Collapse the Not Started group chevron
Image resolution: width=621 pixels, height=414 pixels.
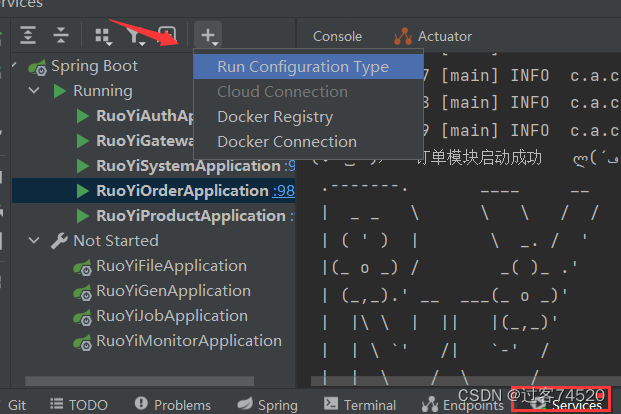34,240
